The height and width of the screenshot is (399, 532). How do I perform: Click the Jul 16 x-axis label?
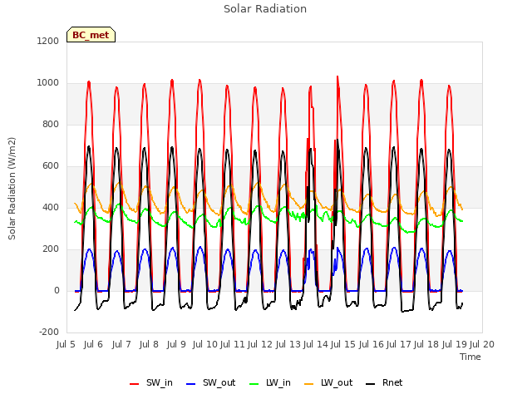click(x=372, y=344)
